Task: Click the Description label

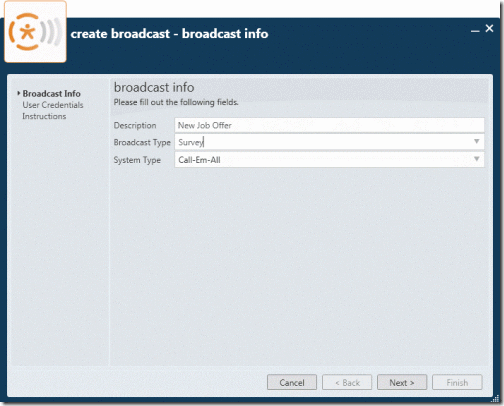Action: (x=135, y=126)
